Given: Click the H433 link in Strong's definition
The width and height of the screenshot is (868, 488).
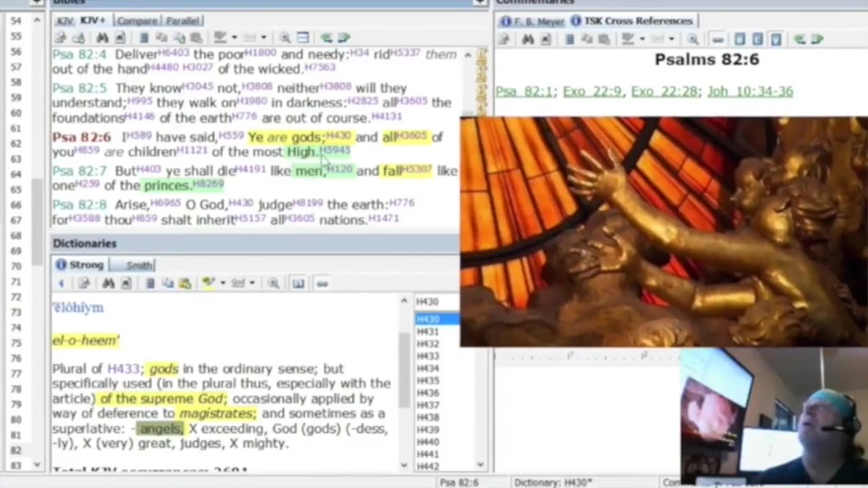Looking at the screenshot, I should [123, 369].
